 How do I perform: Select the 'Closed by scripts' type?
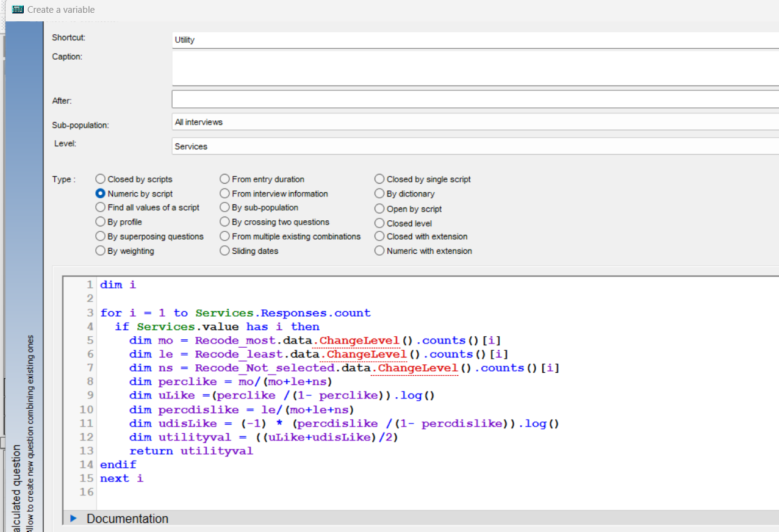tap(100, 179)
